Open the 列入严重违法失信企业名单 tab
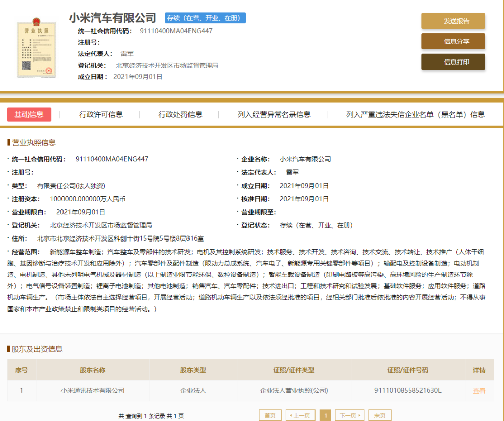This screenshot has width=504, height=421. 415,114
